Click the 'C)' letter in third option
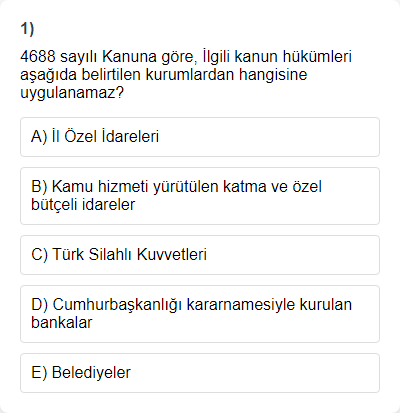Screen dimensions: 400x413 point(39,255)
